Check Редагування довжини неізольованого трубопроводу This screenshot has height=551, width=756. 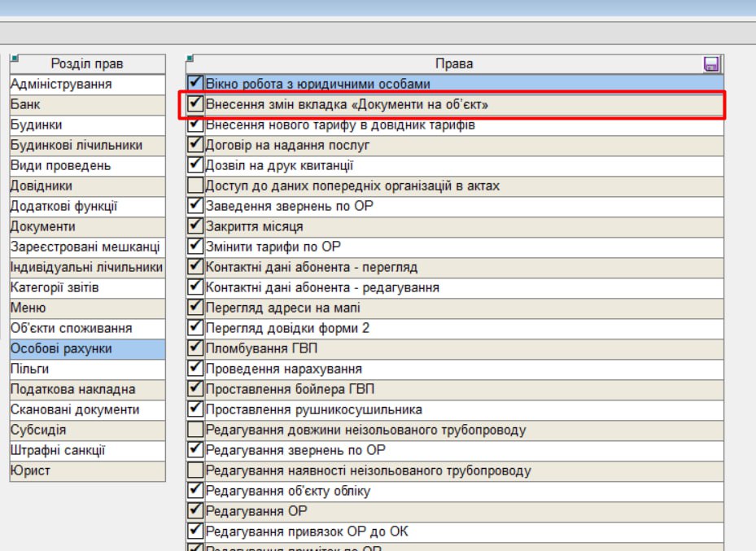[195, 430]
